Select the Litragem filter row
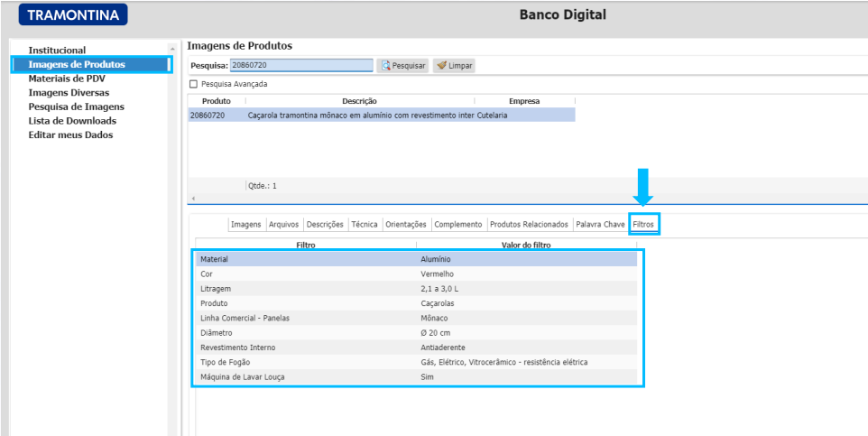The image size is (868, 436). (417, 289)
